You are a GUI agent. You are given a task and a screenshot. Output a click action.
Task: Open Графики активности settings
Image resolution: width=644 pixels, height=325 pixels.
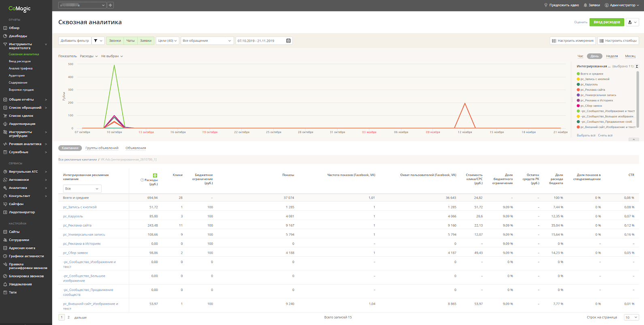click(x=26, y=256)
